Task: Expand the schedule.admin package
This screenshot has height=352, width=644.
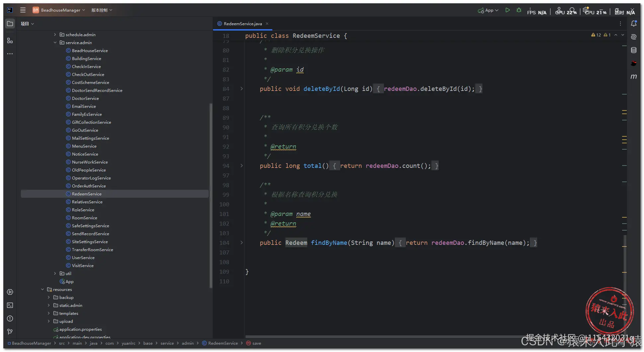Action: 55,35
